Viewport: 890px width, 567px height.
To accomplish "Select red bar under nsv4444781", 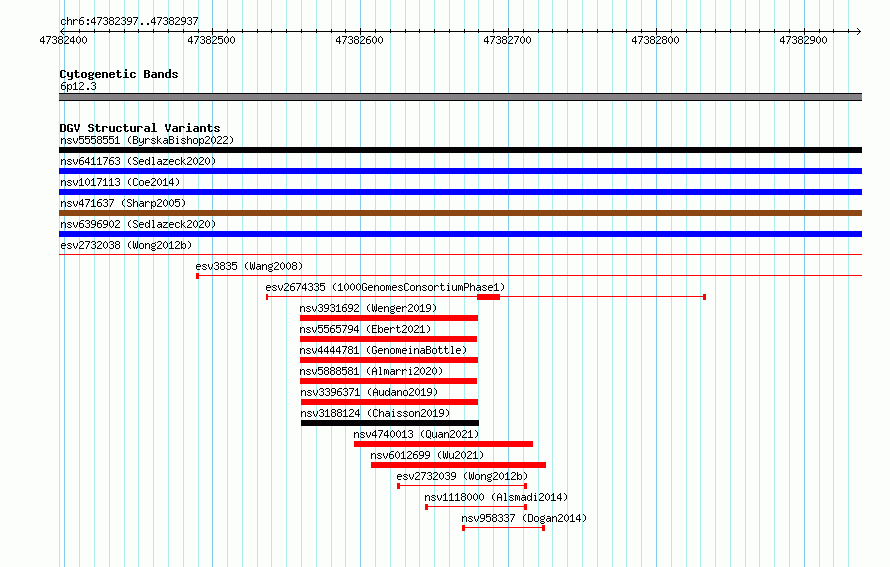I will [x=389, y=360].
